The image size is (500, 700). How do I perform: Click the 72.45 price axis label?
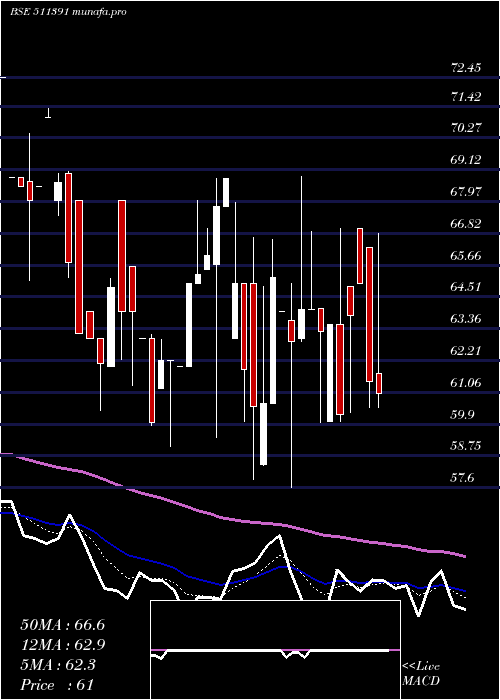(466, 68)
